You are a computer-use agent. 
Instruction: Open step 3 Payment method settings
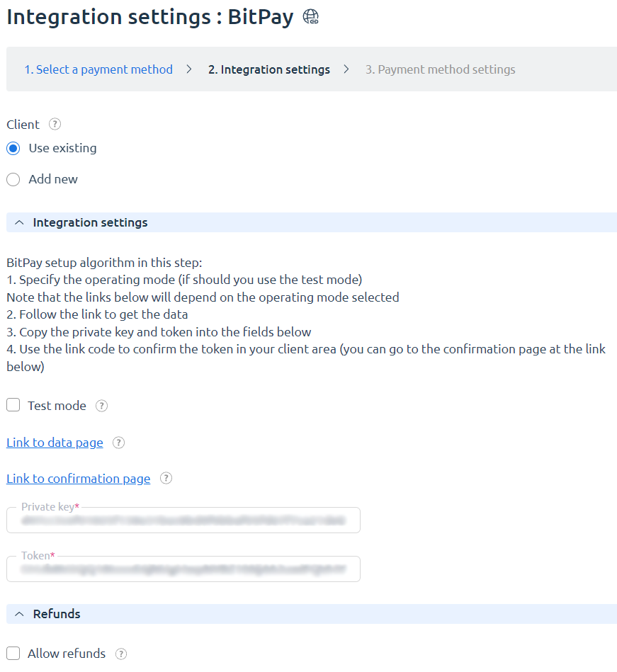click(441, 69)
